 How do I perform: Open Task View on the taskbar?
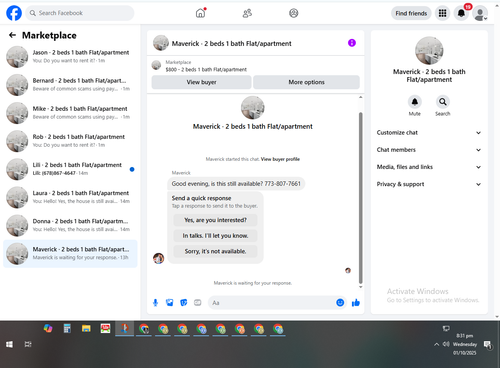(x=28, y=344)
